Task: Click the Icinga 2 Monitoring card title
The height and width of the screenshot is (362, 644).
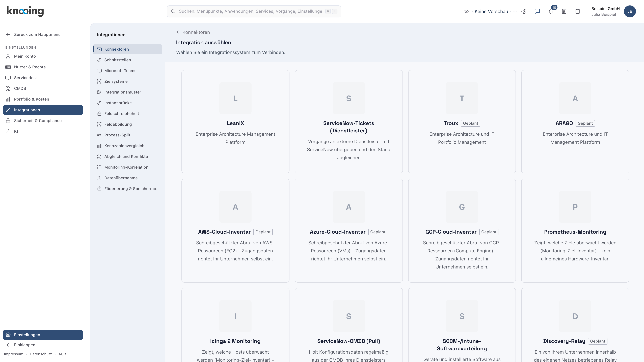Action: [x=235, y=341]
